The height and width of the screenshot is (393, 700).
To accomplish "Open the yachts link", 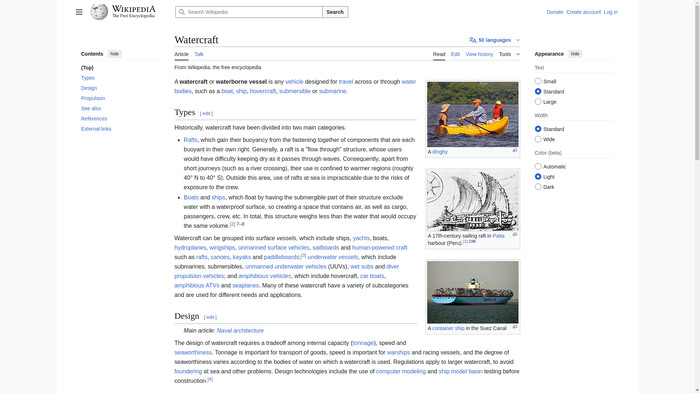I will [361, 238].
